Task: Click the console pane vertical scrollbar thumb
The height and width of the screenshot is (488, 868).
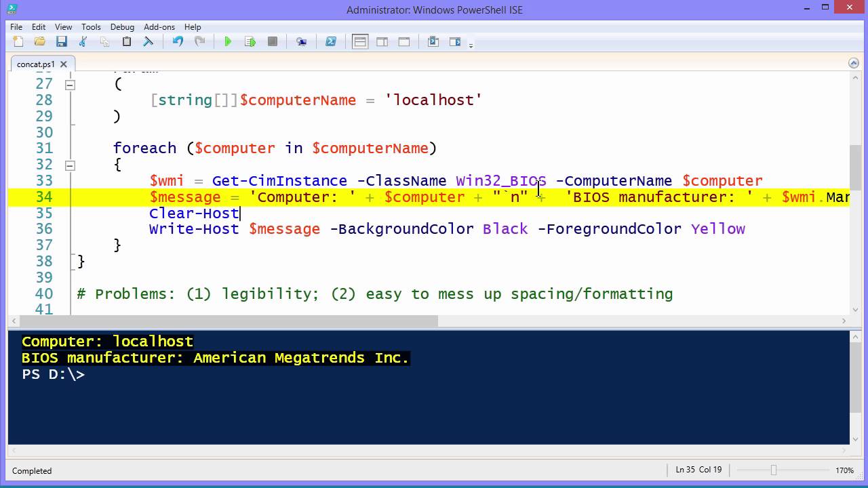Action: click(854, 378)
